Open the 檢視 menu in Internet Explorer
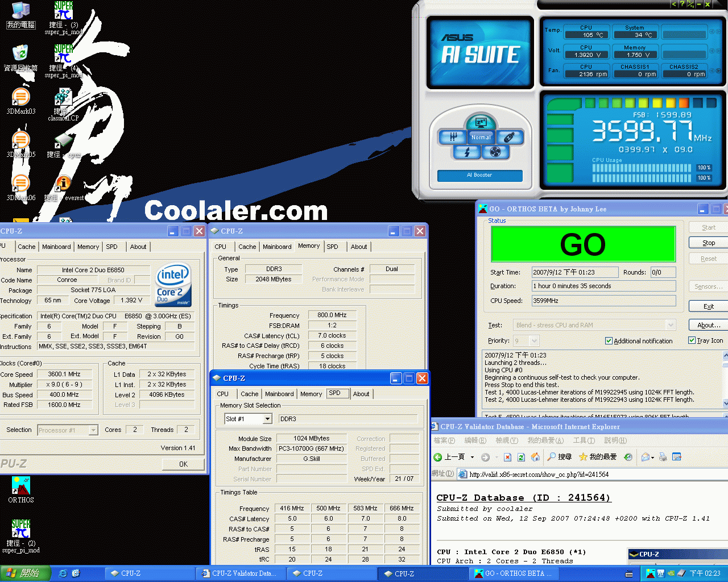The height and width of the screenshot is (582, 728). pyautogui.click(x=506, y=440)
